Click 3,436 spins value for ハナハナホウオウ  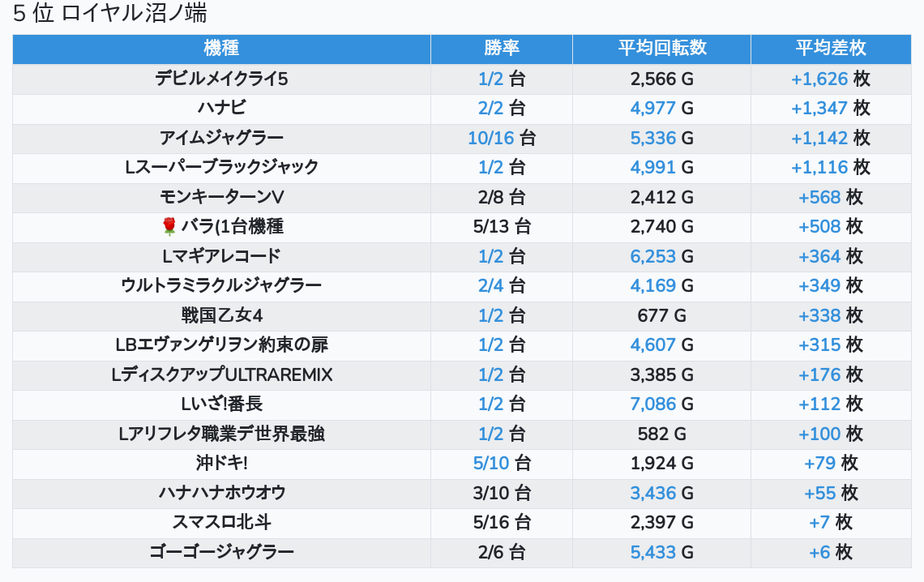(x=653, y=493)
